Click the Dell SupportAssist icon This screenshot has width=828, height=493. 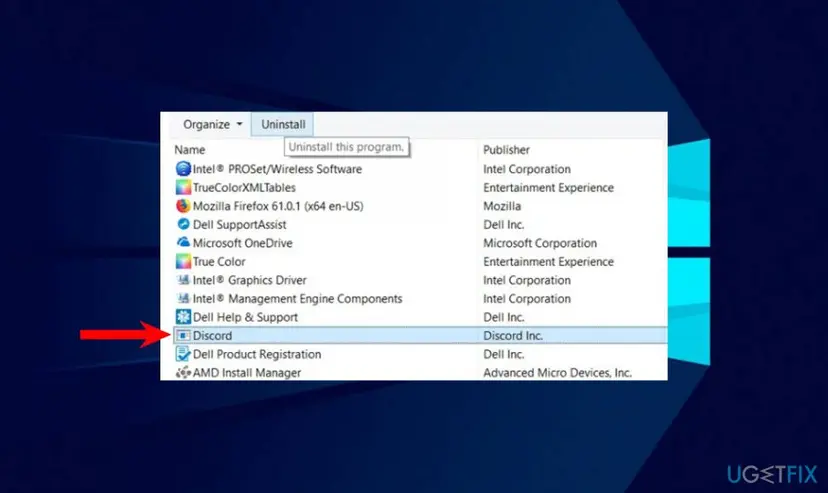pos(183,224)
